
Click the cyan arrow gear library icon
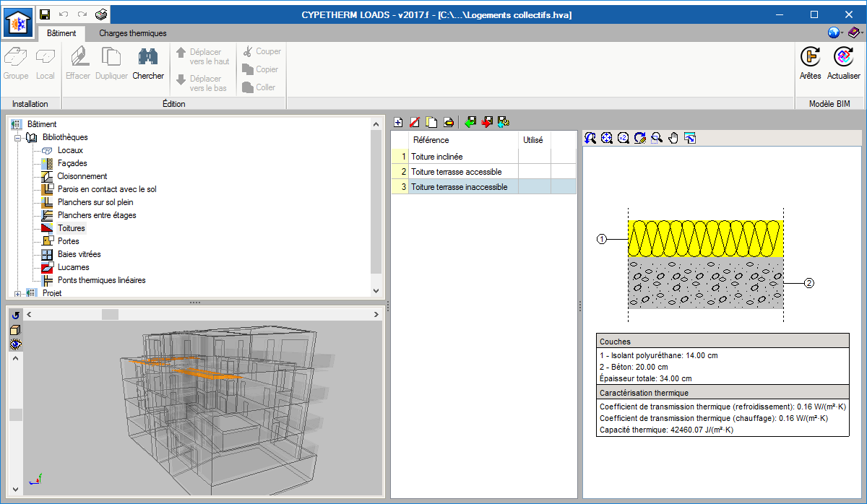[504, 122]
